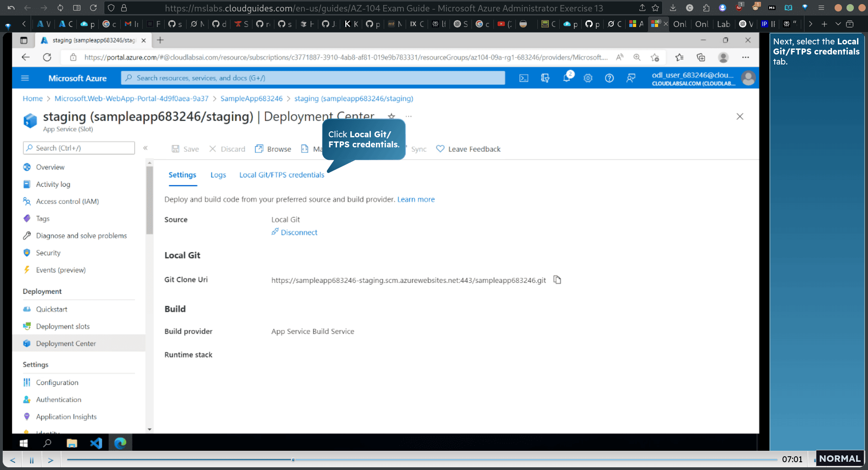The width and height of the screenshot is (868, 470).
Task: Open Overview in the resource menu
Action: tap(50, 167)
